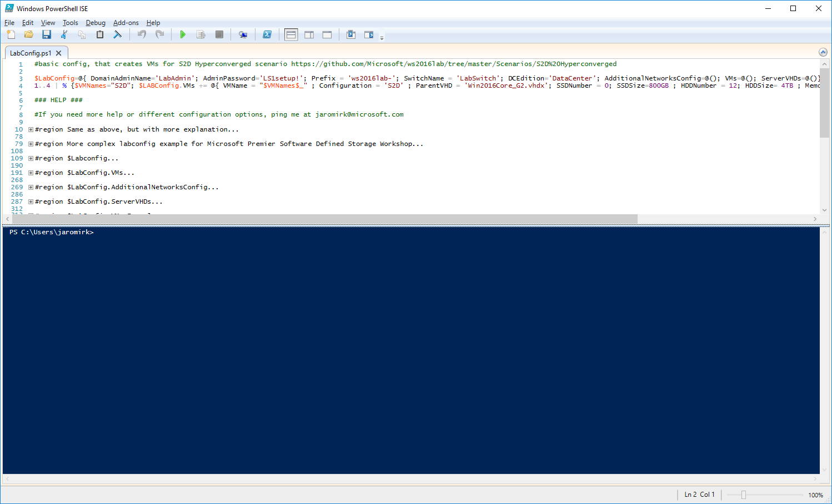The image size is (832, 504).
Task: Cut selection with the scissors icon
Action: click(x=64, y=34)
